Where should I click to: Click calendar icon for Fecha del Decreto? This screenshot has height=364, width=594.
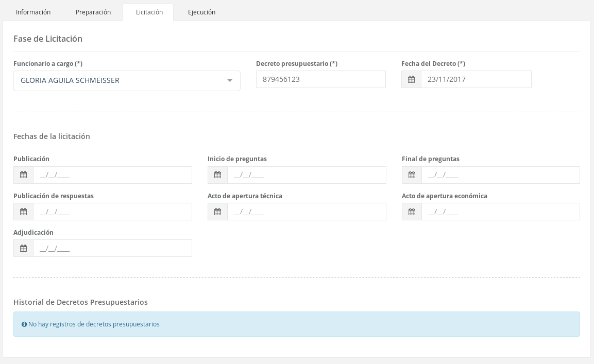(x=411, y=80)
